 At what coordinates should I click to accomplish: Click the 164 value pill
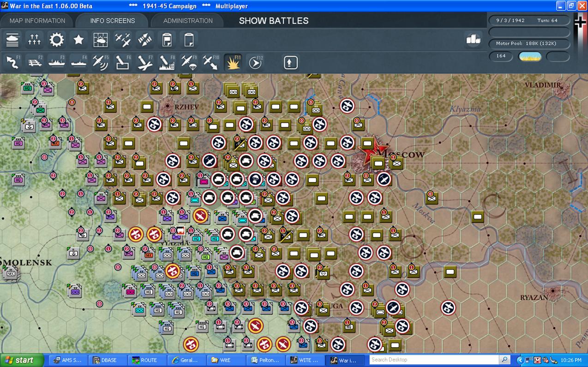pos(501,56)
